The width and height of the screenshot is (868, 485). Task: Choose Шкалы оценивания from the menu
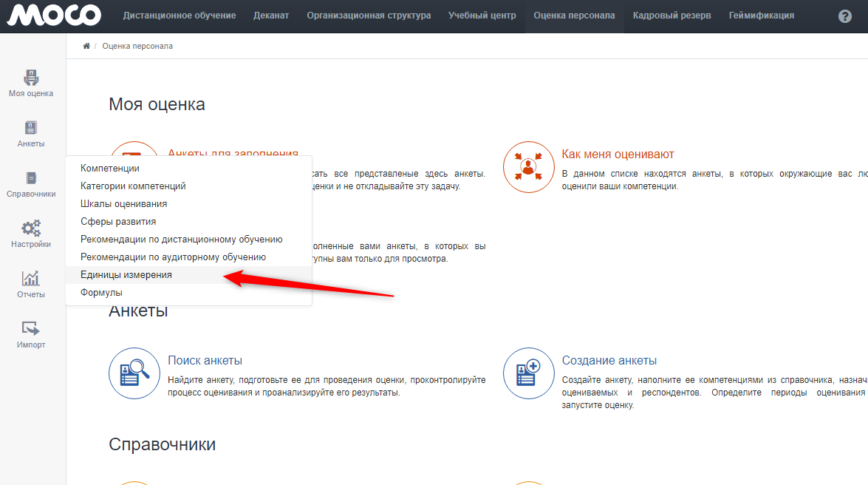tap(189, 204)
